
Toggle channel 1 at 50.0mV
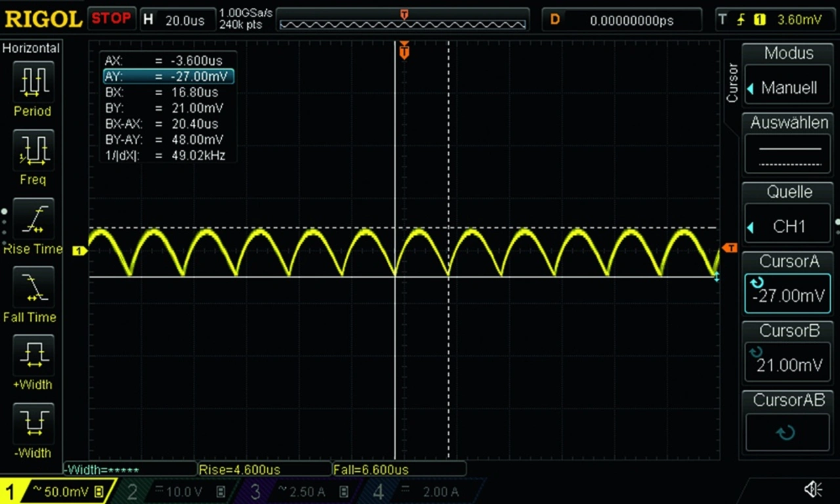tap(58, 492)
